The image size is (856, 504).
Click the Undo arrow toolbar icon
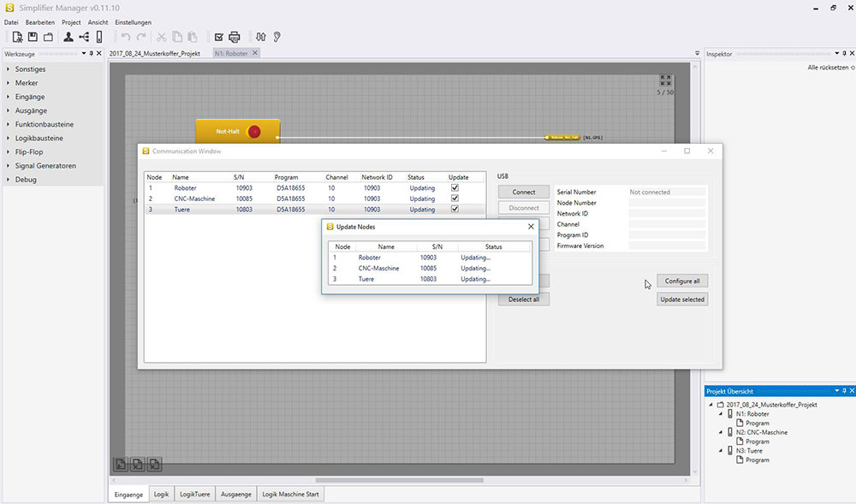[x=126, y=37]
